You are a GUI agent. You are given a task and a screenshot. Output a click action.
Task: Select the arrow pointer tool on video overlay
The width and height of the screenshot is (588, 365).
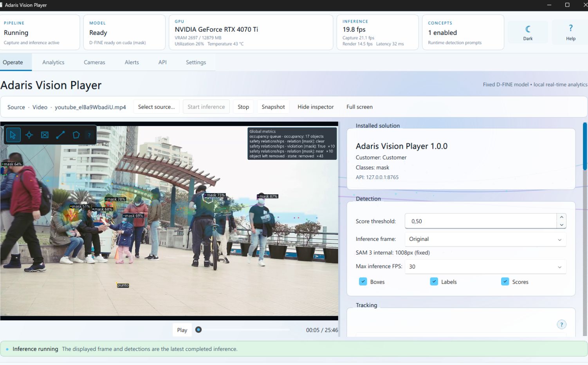click(x=13, y=135)
